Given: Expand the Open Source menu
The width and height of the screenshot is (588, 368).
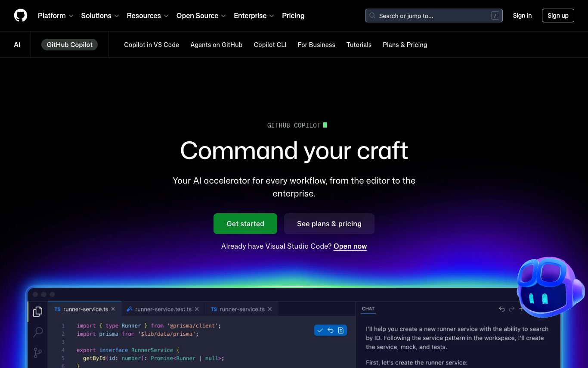Looking at the screenshot, I should click(201, 16).
